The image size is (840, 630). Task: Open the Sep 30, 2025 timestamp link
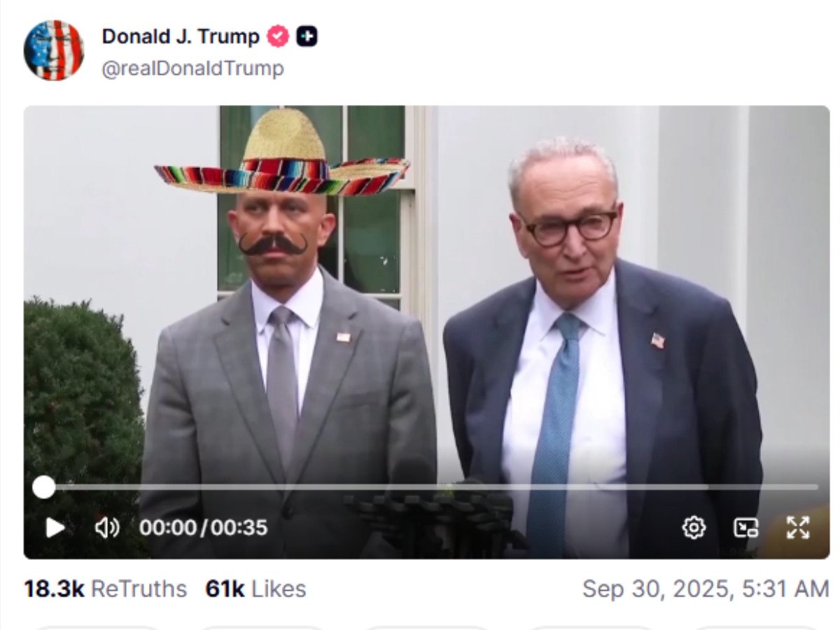point(706,589)
